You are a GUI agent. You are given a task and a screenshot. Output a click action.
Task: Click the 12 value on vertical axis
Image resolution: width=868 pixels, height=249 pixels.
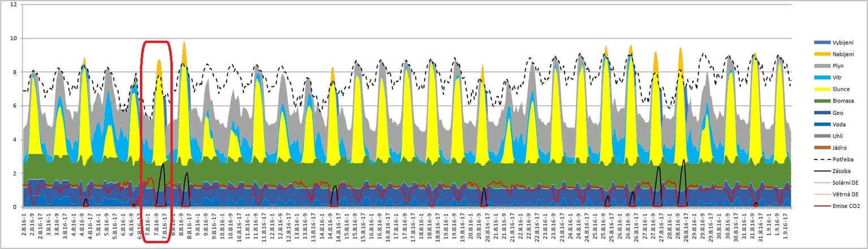coord(12,5)
